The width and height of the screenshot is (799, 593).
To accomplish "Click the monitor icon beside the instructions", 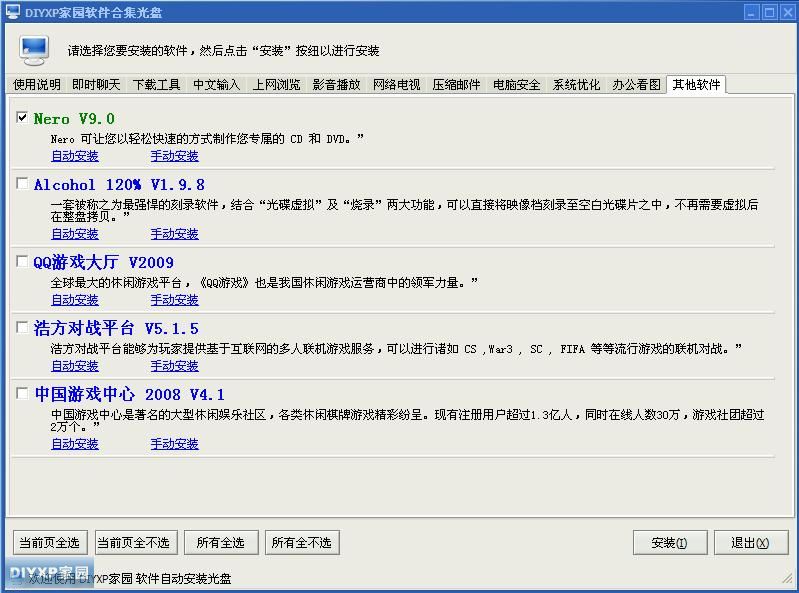I will (34, 50).
